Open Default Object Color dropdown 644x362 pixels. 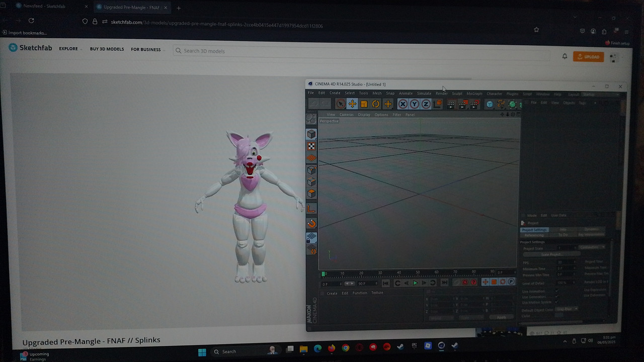point(567,309)
